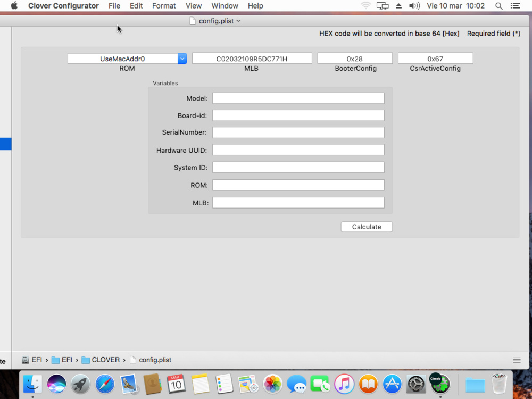Open iTunes in the dock
The height and width of the screenshot is (399, 532).
pyautogui.click(x=344, y=384)
